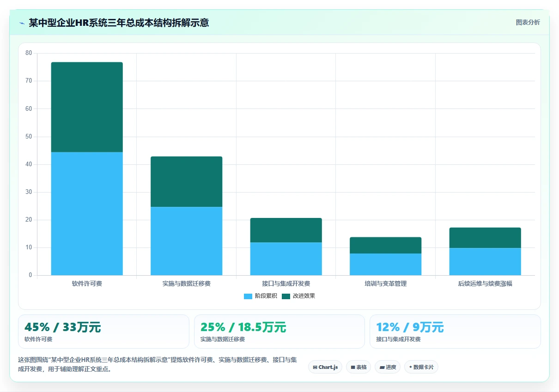
Task: Click the 阶段累积 legend label
Action: pyautogui.click(x=266, y=296)
